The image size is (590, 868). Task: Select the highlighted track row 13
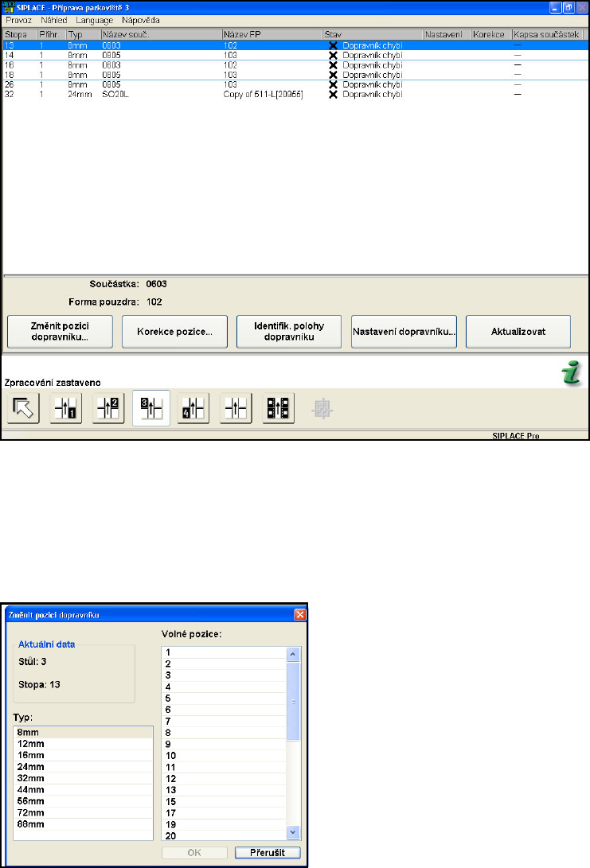[295, 45]
